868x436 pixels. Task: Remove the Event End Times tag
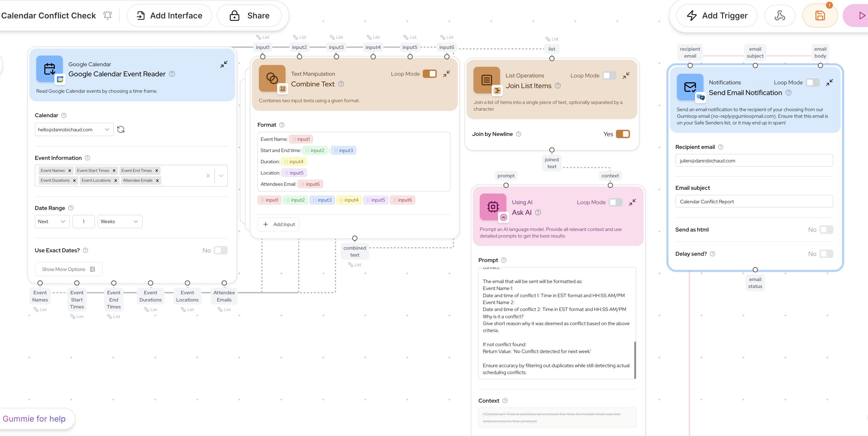(x=157, y=170)
